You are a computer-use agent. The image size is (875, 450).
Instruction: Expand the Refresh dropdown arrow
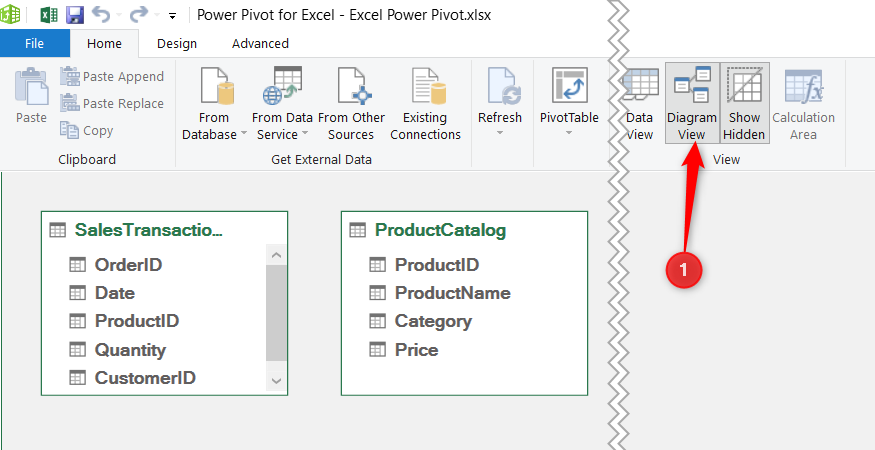(x=499, y=133)
